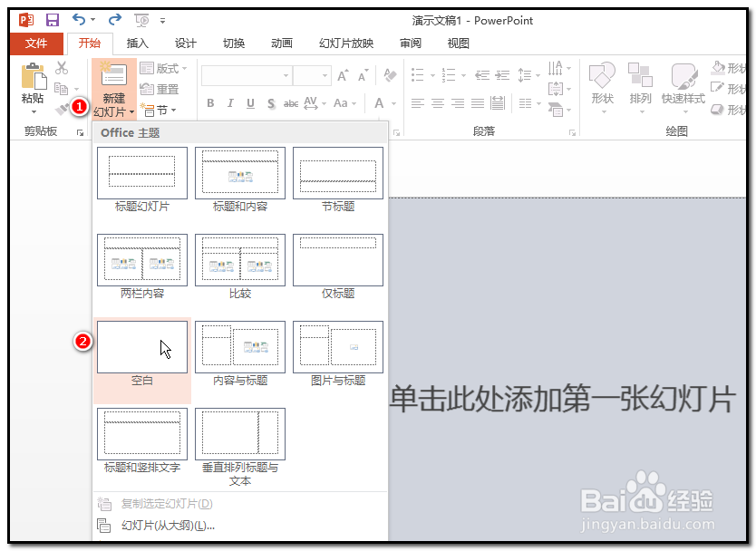756x551 pixels.
Task: Open the 剪贴板 dialog launcher
Action: [x=80, y=132]
